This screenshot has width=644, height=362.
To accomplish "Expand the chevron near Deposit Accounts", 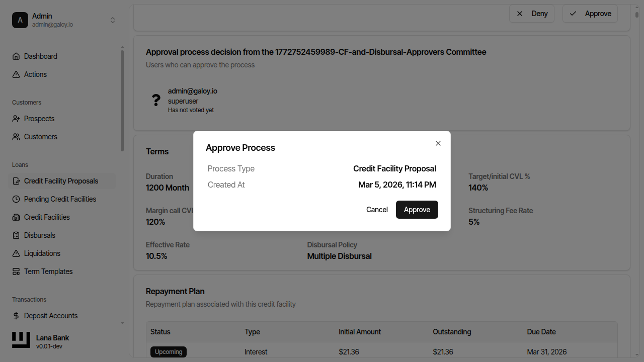I will [x=122, y=323].
